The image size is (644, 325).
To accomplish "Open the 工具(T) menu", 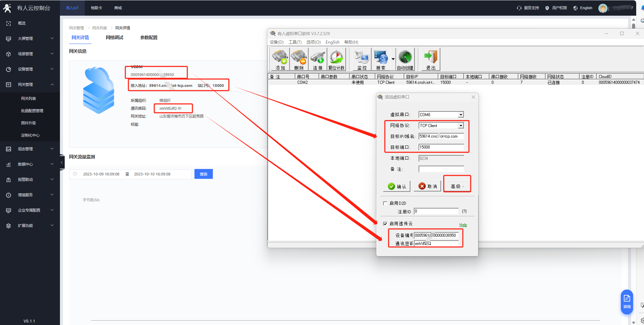I will [295, 42].
